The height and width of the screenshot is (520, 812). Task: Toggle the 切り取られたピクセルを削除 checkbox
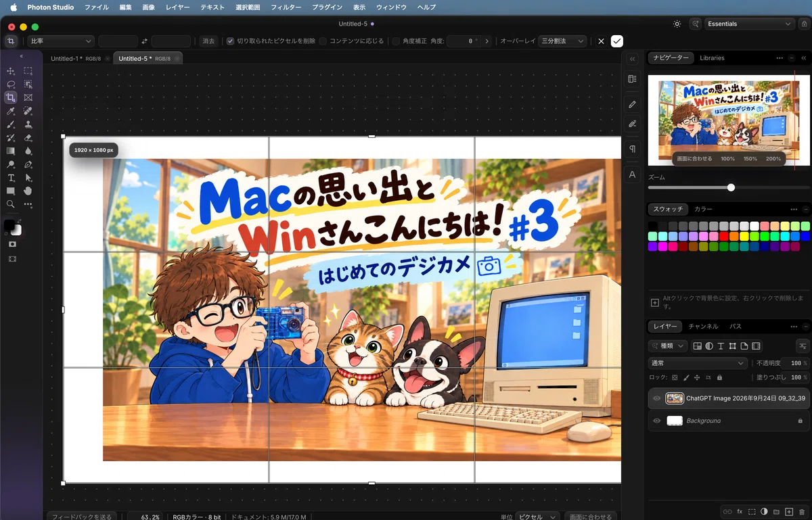(230, 41)
